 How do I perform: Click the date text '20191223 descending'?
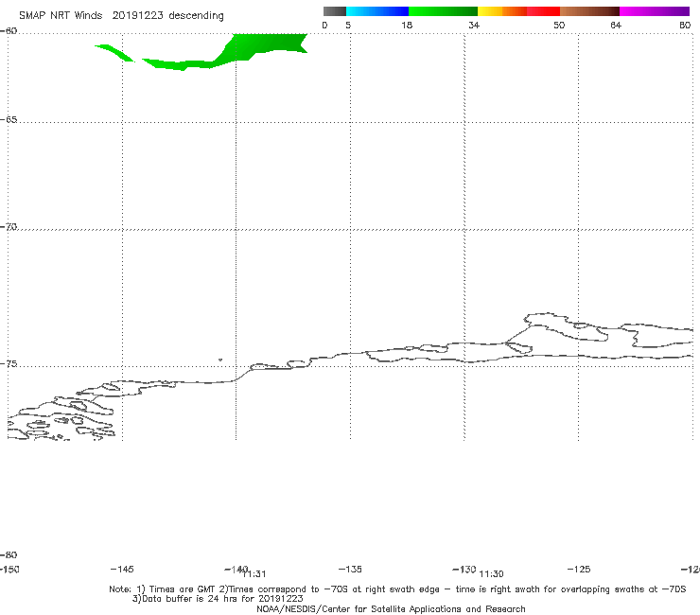[x=167, y=16]
